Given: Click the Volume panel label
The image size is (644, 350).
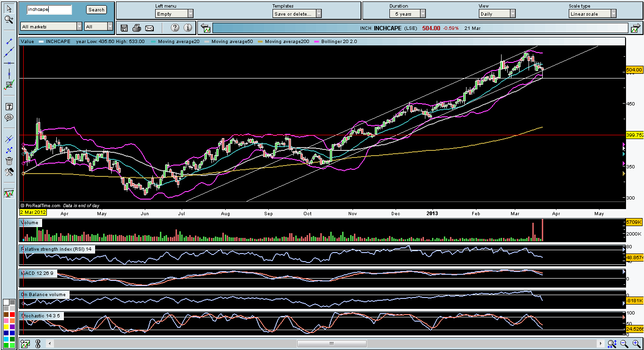Looking at the screenshot, I should (x=29, y=222).
